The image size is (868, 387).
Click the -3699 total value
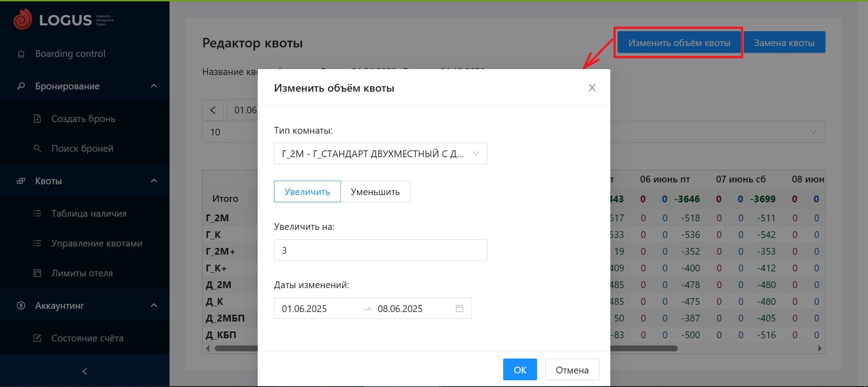(x=763, y=199)
